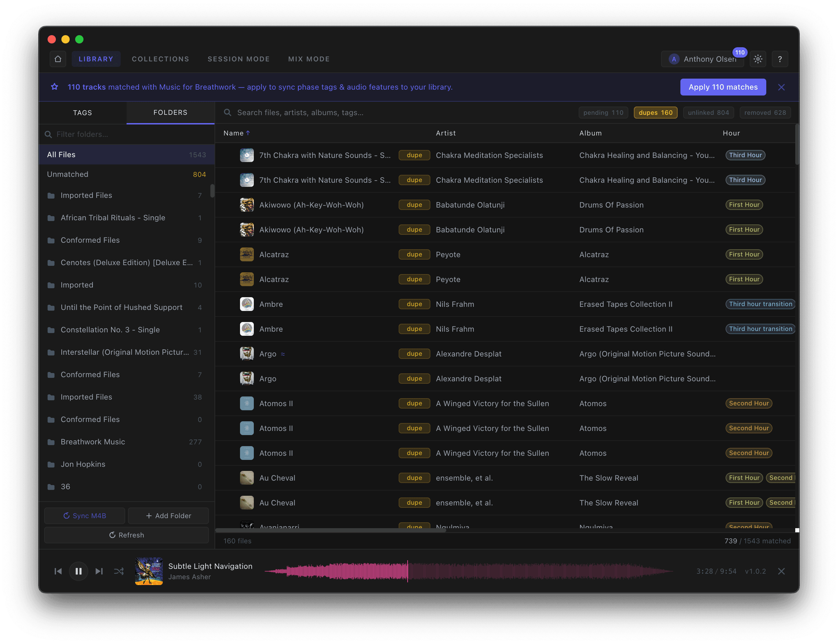Switch to Session Mode tab
The width and height of the screenshot is (838, 644).
pyautogui.click(x=238, y=59)
